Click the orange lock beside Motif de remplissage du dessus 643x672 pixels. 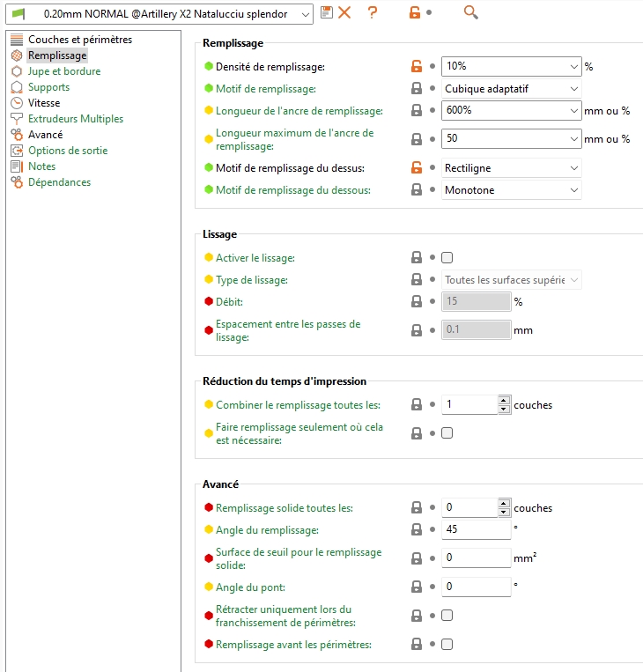[417, 168]
